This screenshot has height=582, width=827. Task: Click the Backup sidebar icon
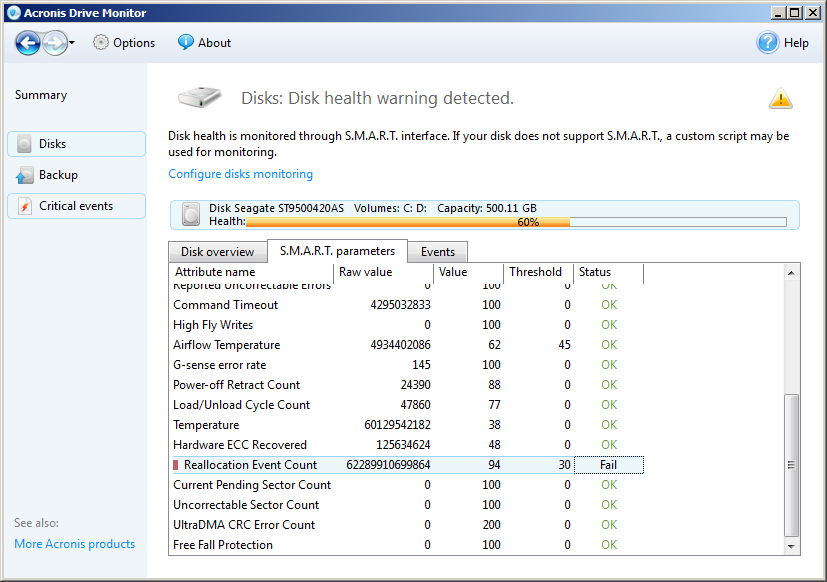coord(24,175)
